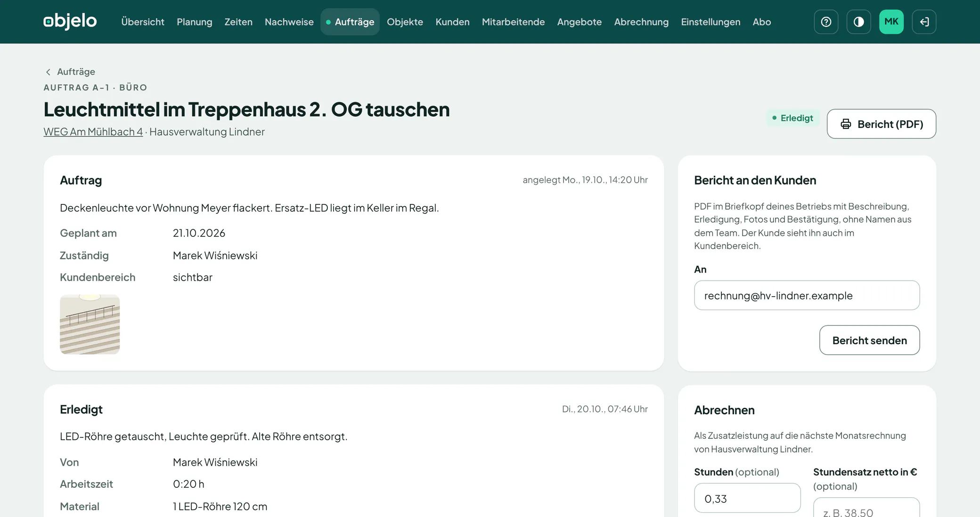
Task: Navigate to Angebote
Action: click(579, 22)
